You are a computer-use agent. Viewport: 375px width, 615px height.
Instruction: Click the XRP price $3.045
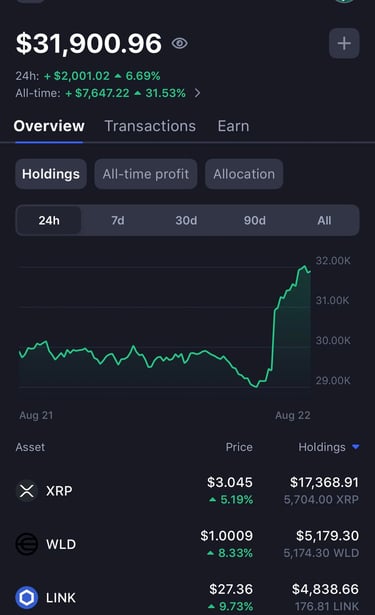(x=230, y=482)
